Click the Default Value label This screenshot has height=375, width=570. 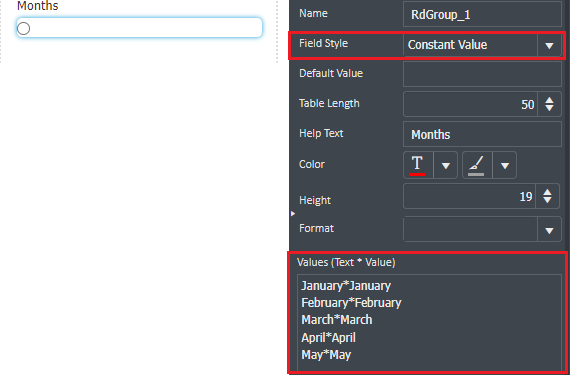pos(331,73)
